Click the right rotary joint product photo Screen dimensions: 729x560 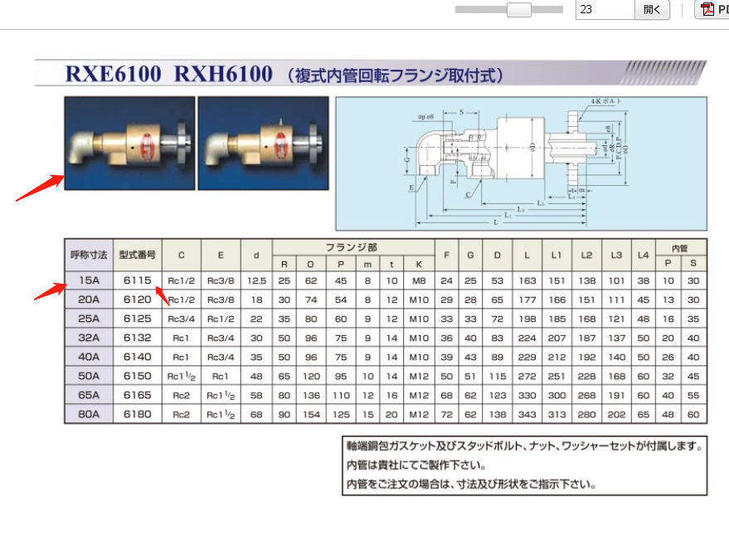tap(263, 143)
